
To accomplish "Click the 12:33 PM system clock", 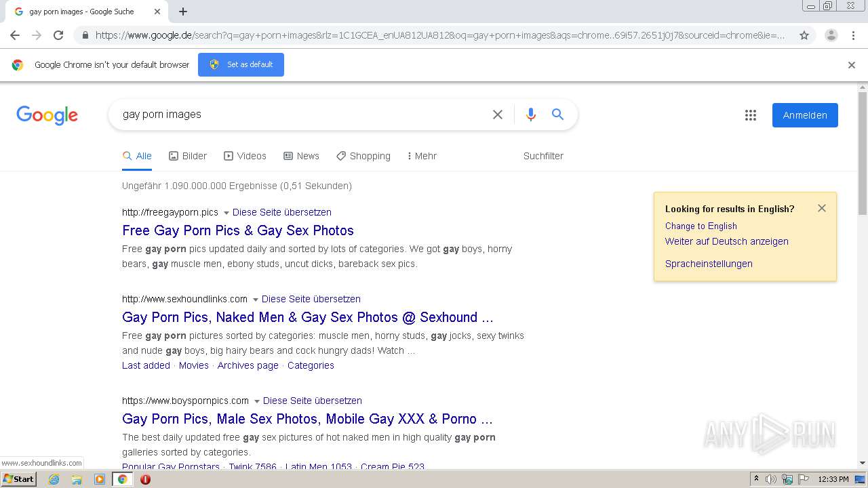I will tap(833, 479).
